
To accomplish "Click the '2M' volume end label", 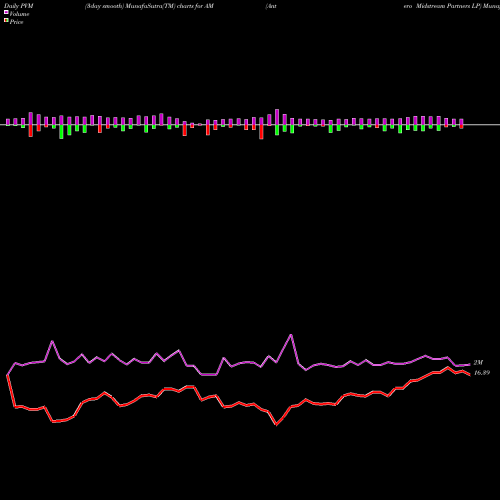I will (x=478, y=363).
